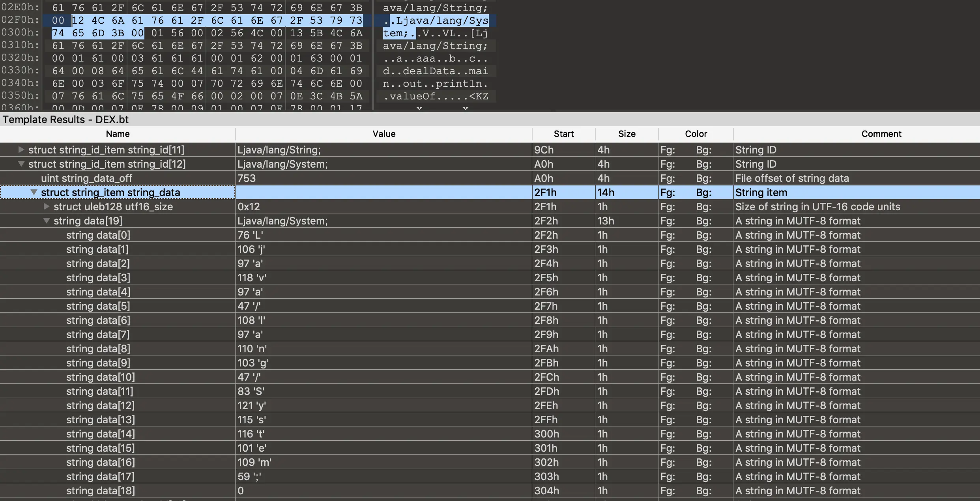Expand string_id[11] tree node
The width and height of the screenshot is (980, 501).
[x=21, y=150]
